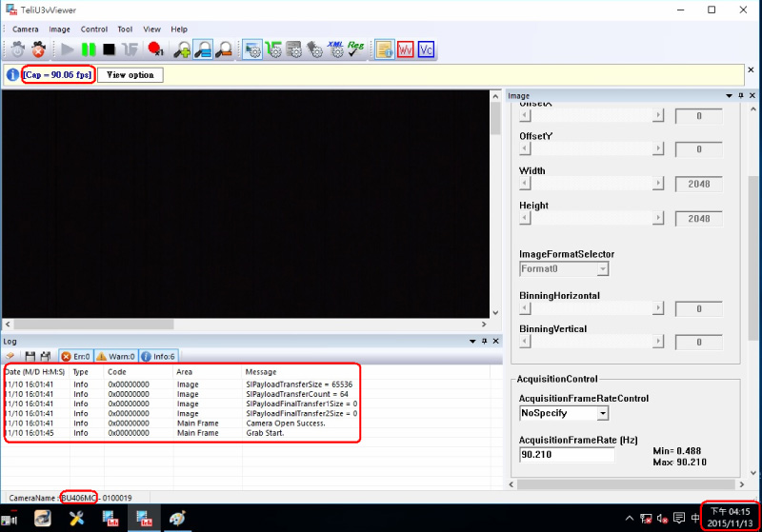Click the BinningHorizontal value field
The width and height of the screenshot is (762, 532).
pos(699,308)
